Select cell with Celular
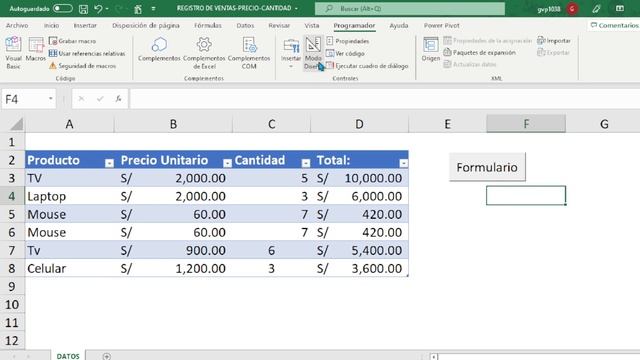The height and width of the screenshot is (360, 640). [x=69, y=269]
